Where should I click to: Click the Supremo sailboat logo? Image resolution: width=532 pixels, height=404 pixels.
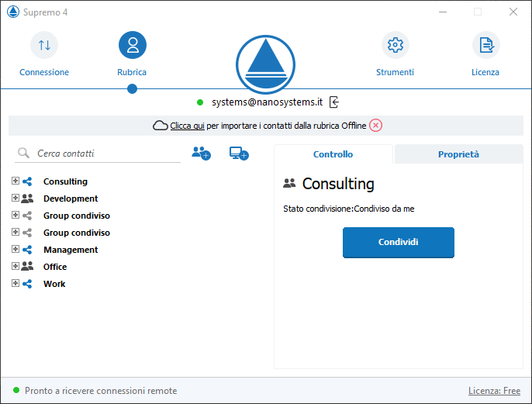[266, 64]
